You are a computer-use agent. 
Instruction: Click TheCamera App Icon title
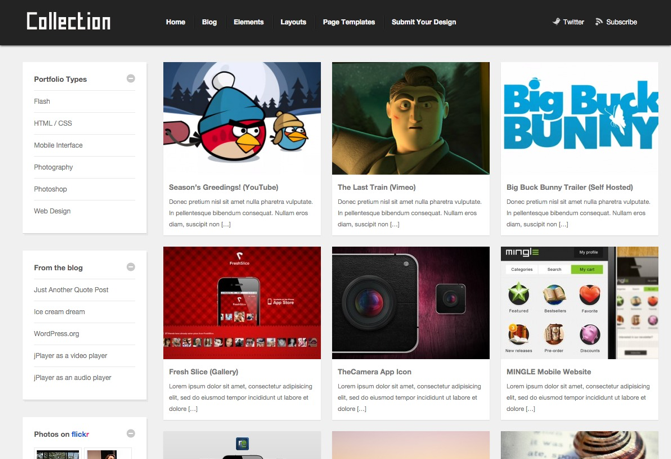click(x=374, y=372)
